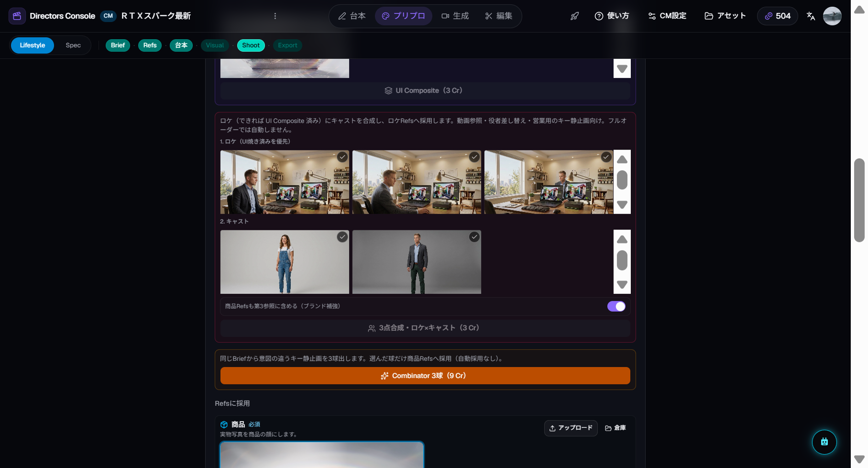Click the cast list scrollbar thumb
868x468 pixels.
[622, 261]
